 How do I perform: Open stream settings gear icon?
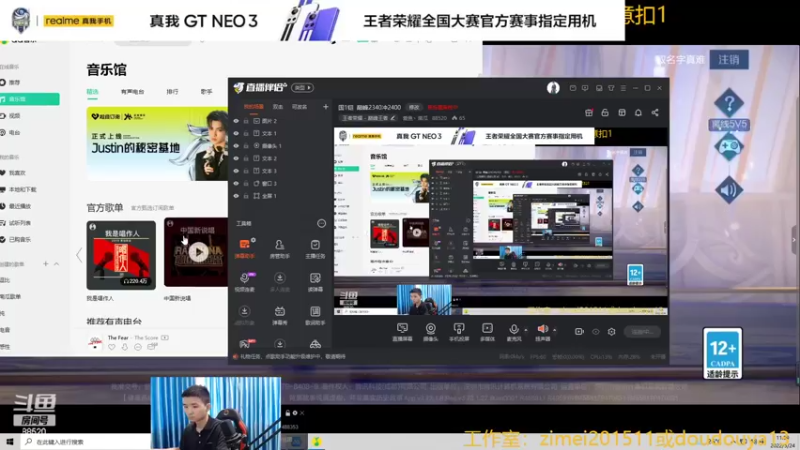click(x=611, y=332)
